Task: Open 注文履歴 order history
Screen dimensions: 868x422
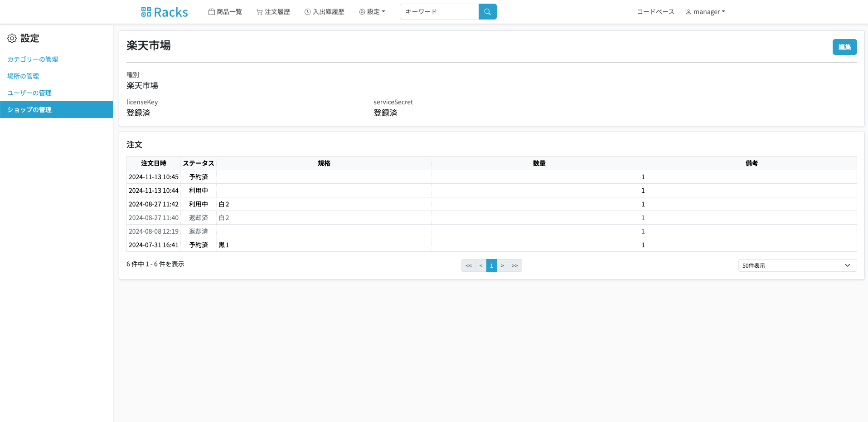Action: (273, 12)
